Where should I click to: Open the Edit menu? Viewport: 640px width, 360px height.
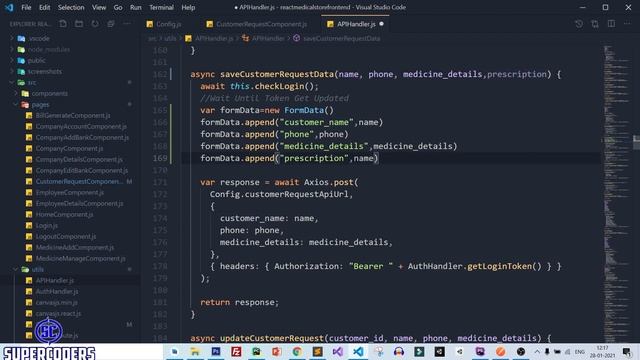44,7
